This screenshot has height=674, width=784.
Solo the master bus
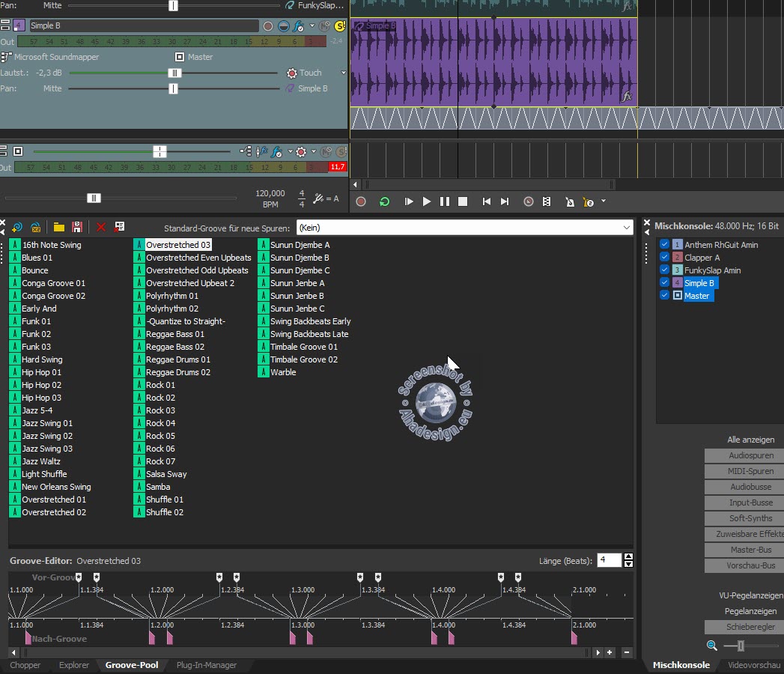pos(342,151)
